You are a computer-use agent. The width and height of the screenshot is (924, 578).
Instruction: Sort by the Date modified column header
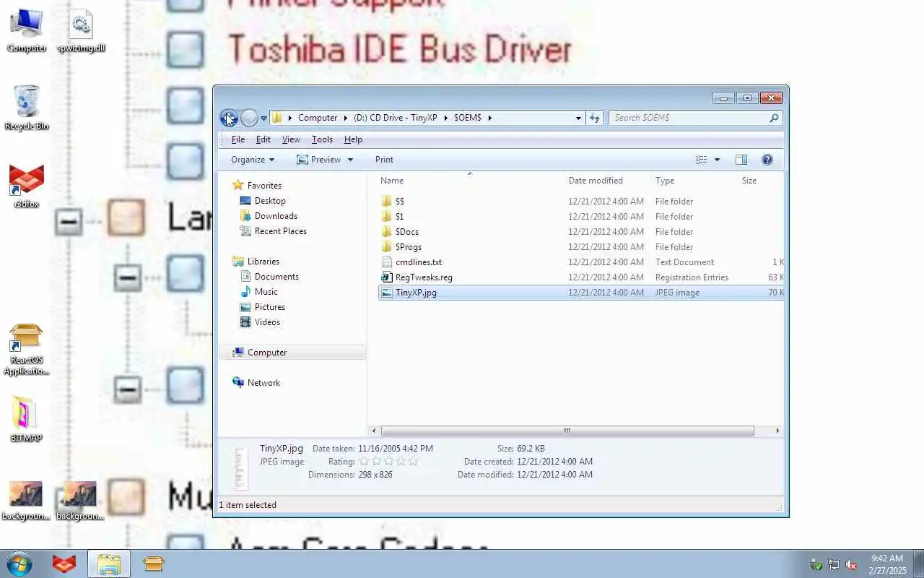(607, 181)
